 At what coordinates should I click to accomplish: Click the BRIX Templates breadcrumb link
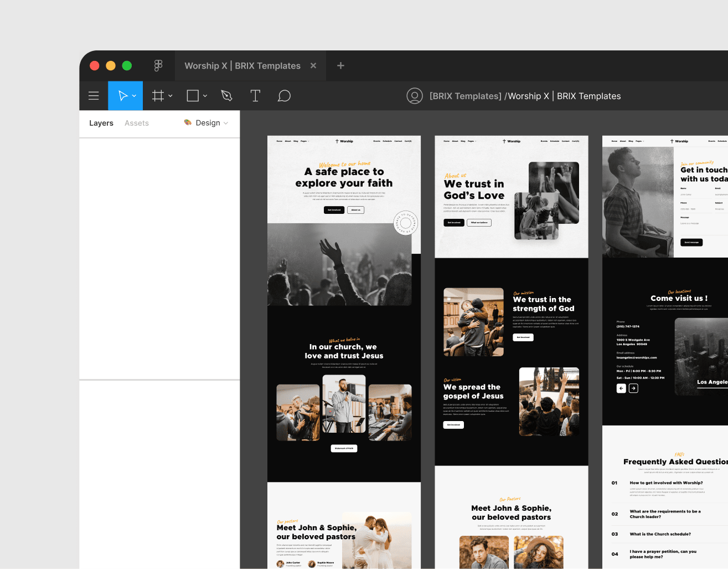(x=465, y=96)
